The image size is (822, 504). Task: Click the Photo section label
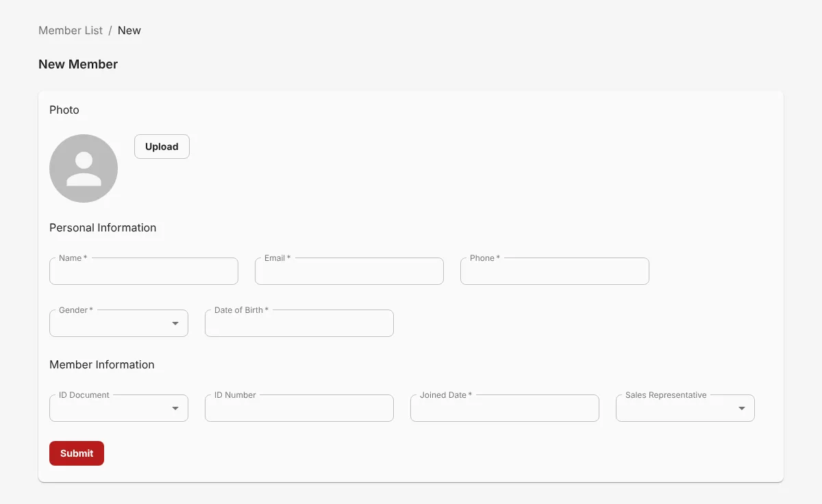point(64,110)
